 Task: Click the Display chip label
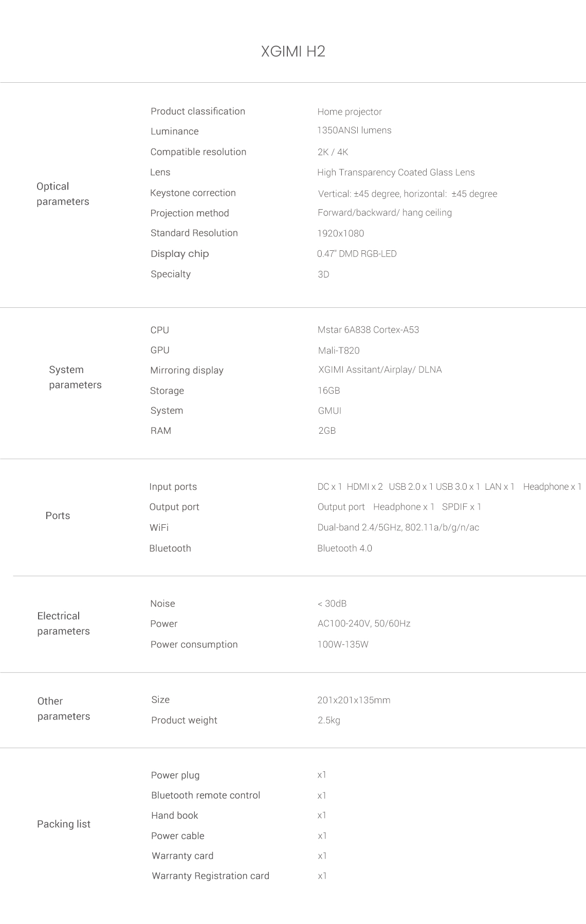(179, 254)
